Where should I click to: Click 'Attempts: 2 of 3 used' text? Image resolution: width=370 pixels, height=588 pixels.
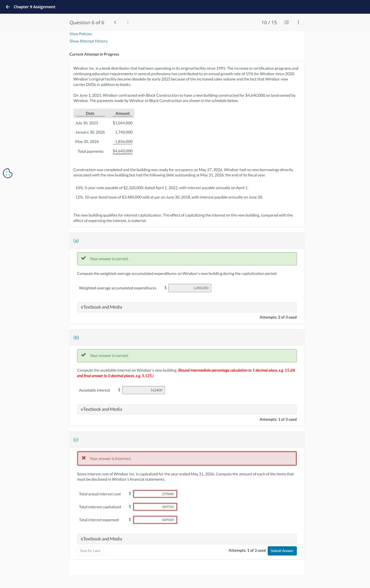click(x=278, y=317)
